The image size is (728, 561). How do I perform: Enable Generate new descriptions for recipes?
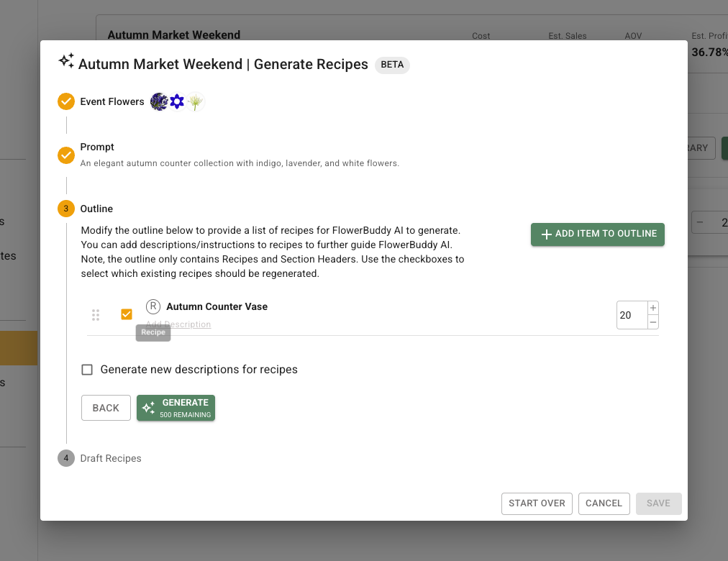pos(87,370)
